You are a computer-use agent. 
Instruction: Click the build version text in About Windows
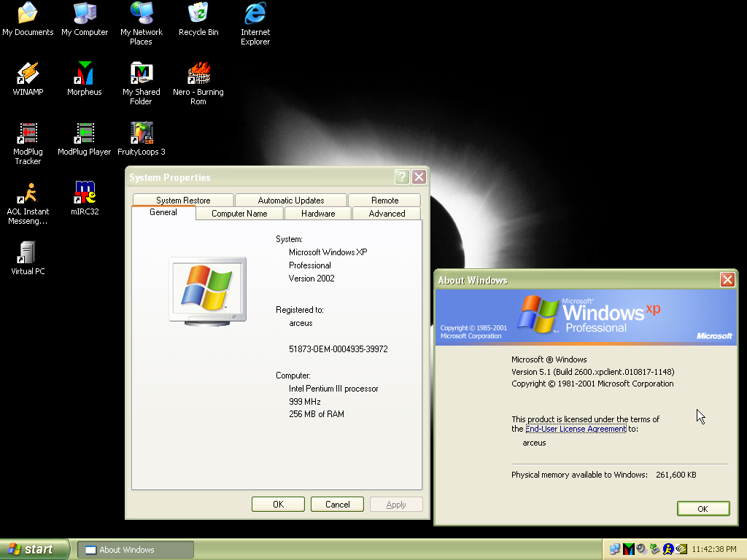coord(592,372)
